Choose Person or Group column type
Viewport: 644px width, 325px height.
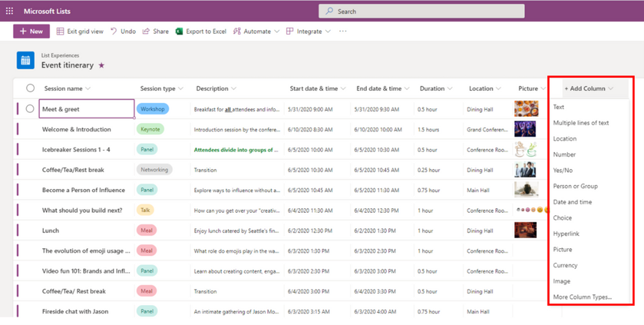[575, 186]
